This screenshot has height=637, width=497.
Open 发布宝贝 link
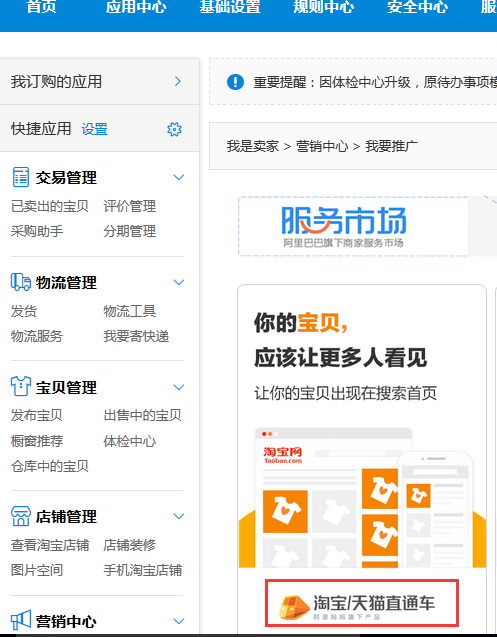coord(37,415)
